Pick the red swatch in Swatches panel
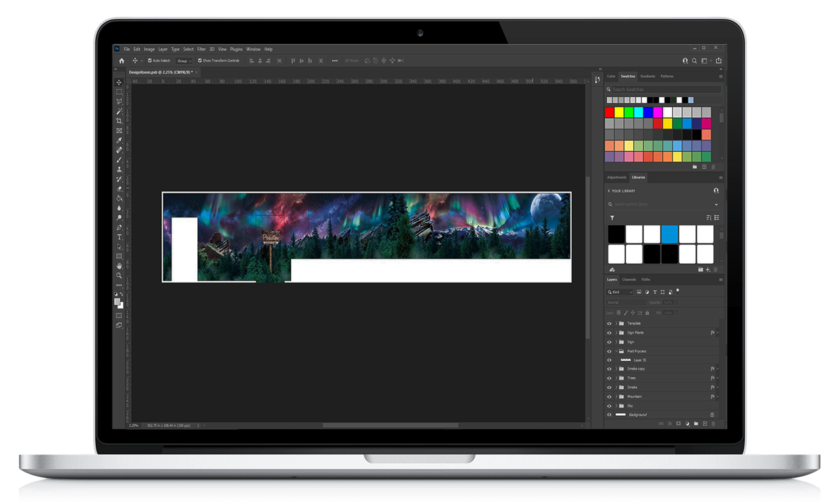 [x=609, y=112]
